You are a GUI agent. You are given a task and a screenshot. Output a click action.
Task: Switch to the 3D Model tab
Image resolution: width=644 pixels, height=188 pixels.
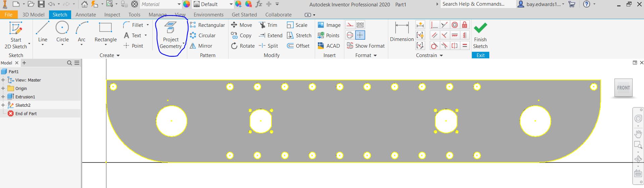(x=33, y=15)
